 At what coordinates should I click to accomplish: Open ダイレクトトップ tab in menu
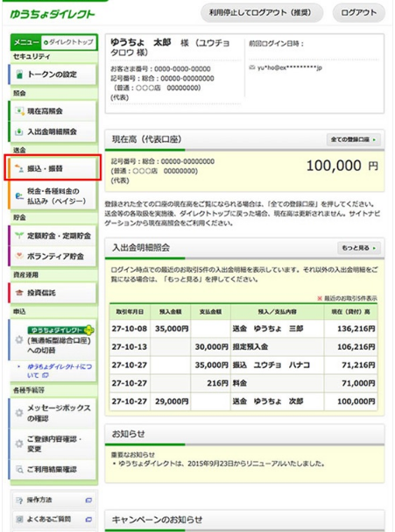(69, 42)
